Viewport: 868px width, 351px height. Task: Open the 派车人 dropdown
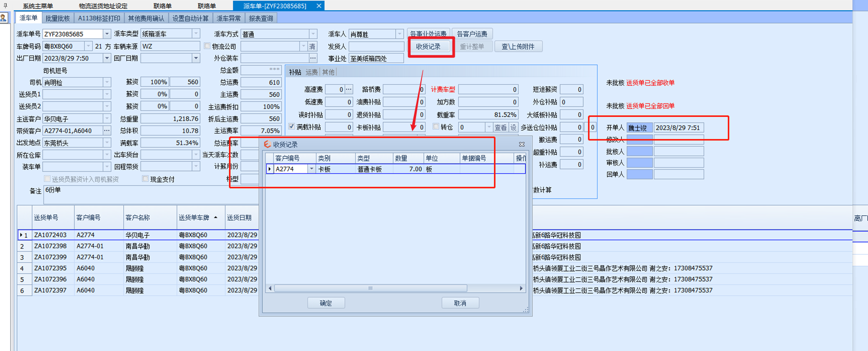[x=399, y=34]
